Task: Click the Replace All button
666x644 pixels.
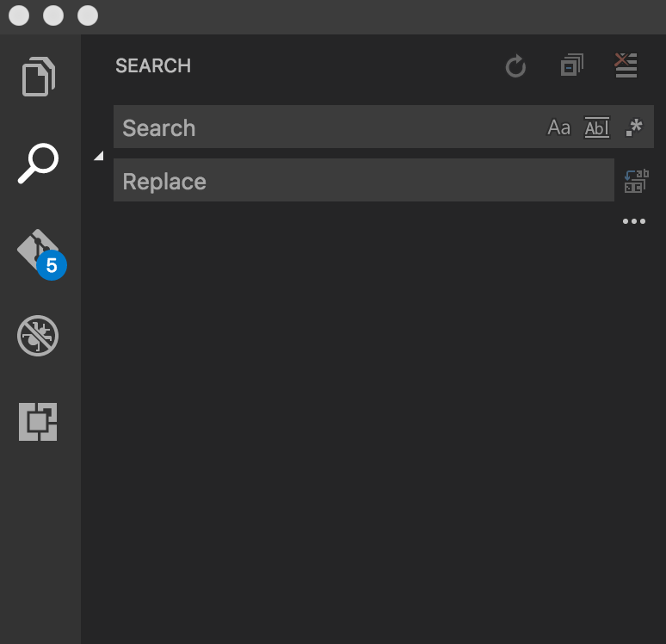Action: 636,181
